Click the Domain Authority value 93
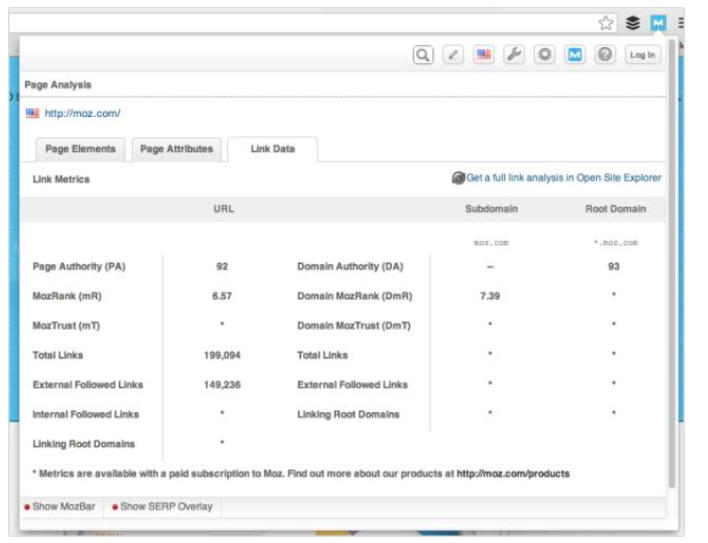 (614, 266)
